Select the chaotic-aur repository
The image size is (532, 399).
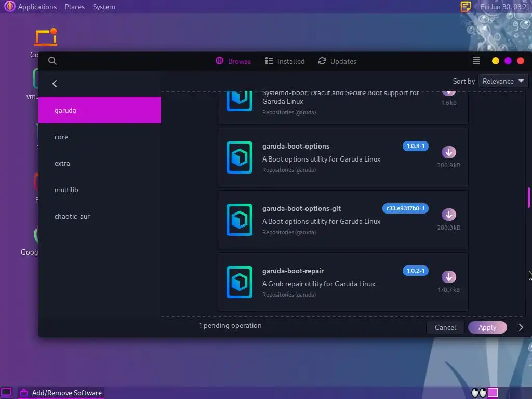pyautogui.click(x=100, y=216)
